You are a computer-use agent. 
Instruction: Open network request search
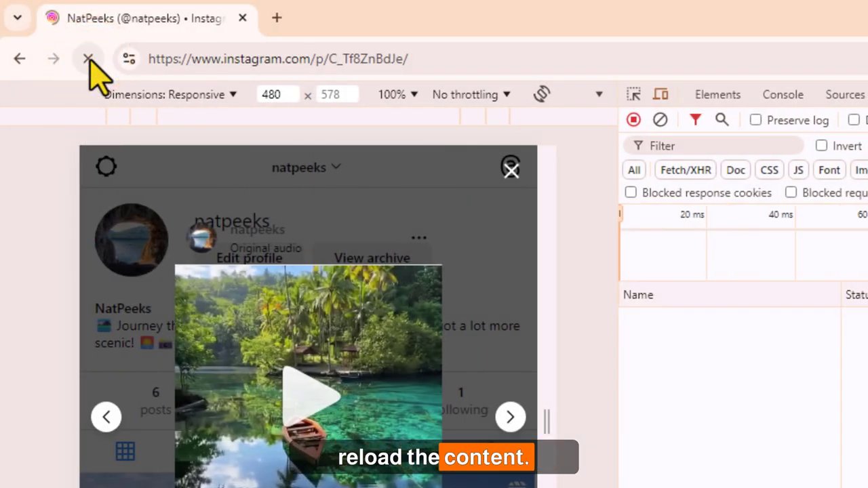click(x=722, y=120)
